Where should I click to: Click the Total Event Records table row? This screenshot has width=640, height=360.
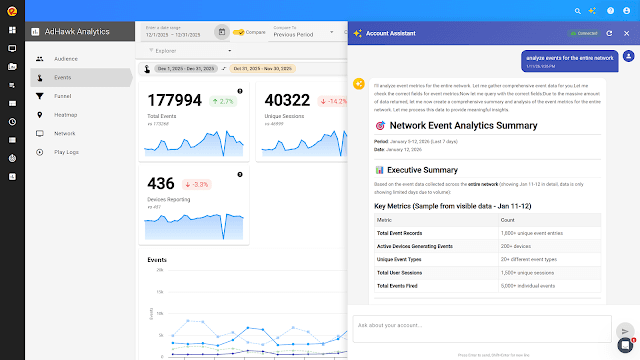click(x=487, y=233)
